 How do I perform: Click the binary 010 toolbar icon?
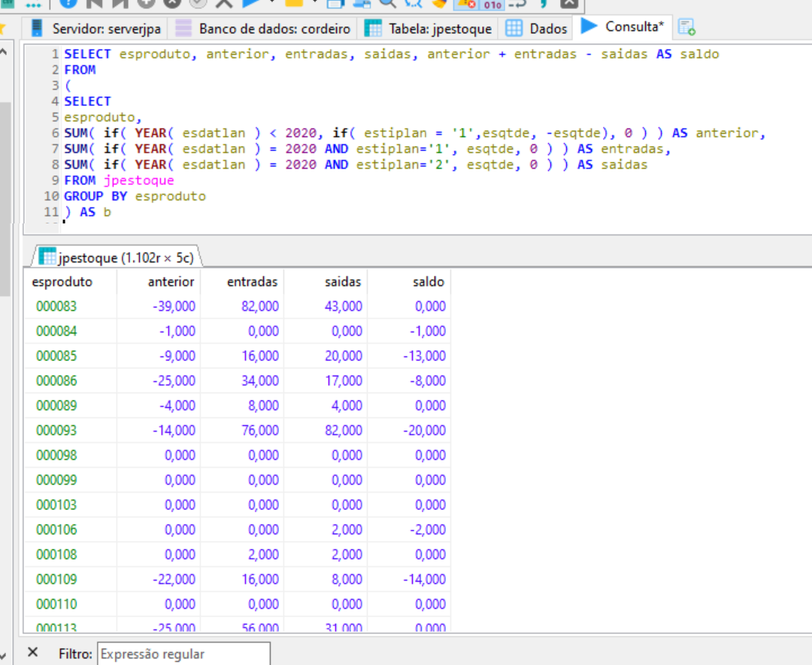pyautogui.click(x=492, y=5)
